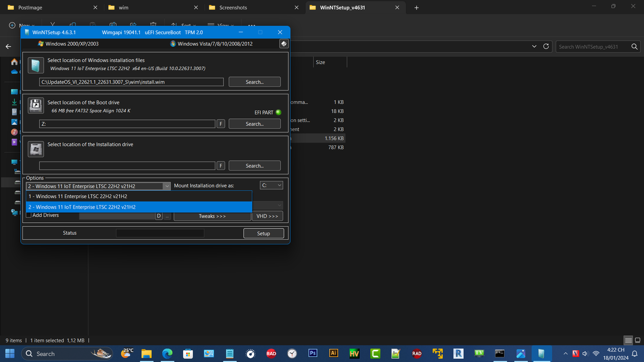This screenshot has width=644, height=362.
Task: Select 2 - Windows 11 IoT Enterprise LTSC edition
Action: [x=139, y=207]
